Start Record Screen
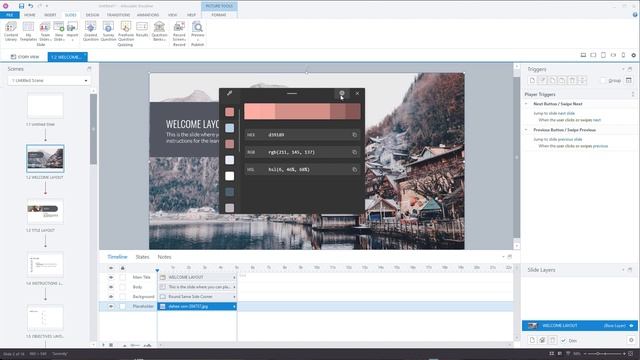This screenshot has width=640, height=360. (x=179, y=31)
